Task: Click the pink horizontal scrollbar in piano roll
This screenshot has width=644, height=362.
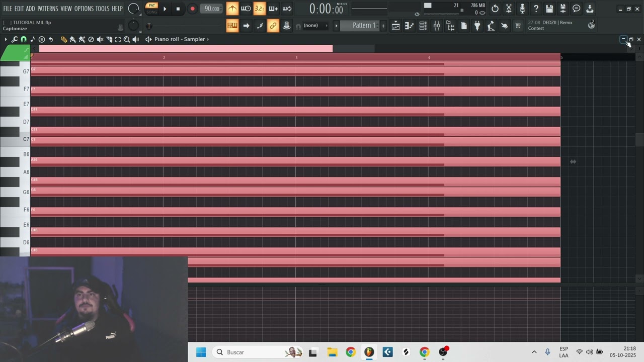Action: 186,48
